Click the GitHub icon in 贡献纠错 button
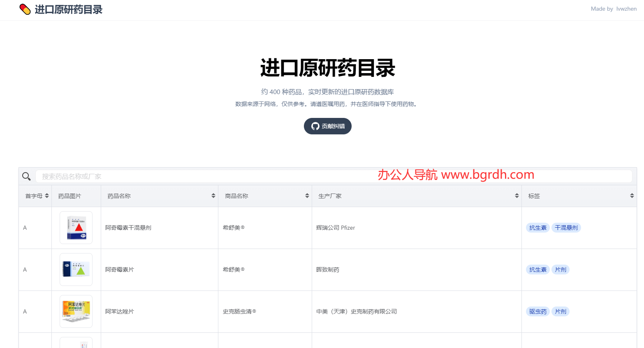Viewport: 644px width, 348px height. [315, 126]
